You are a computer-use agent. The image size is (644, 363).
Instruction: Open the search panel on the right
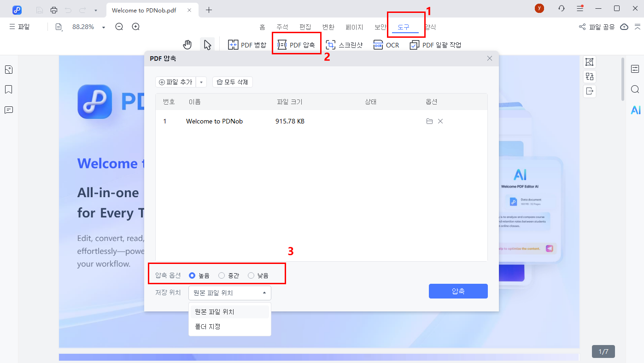click(x=635, y=89)
